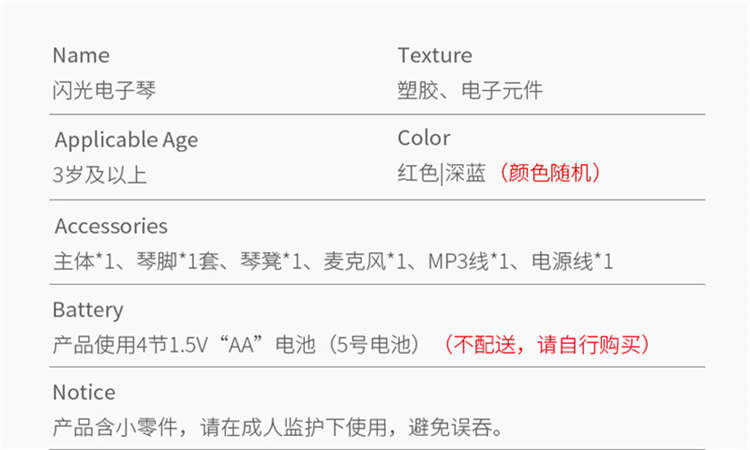Click the "Battery" heading label
The height and width of the screenshot is (450, 750).
pos(88,310)
